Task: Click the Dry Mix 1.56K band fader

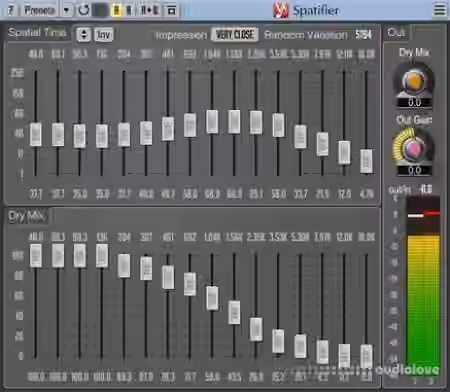Action: (x=234, y=312)
